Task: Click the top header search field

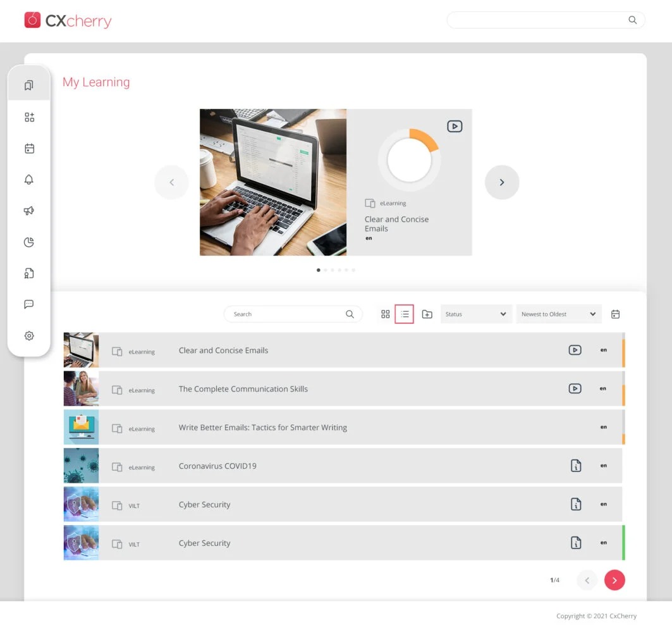Action: pyautogui.click(x=546, y=20)
